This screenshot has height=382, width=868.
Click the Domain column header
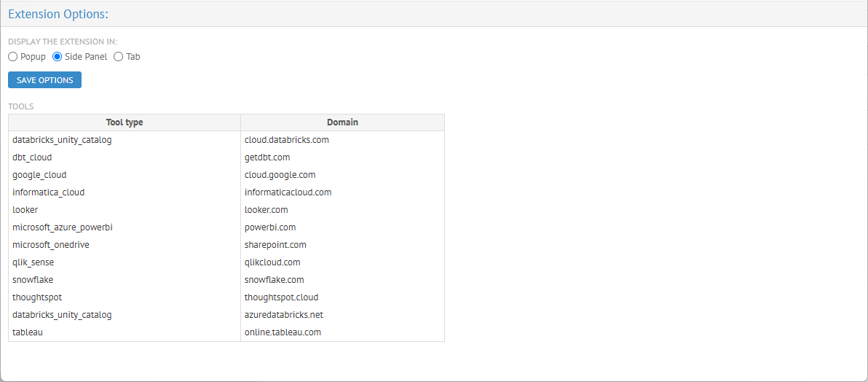(342, 122)
